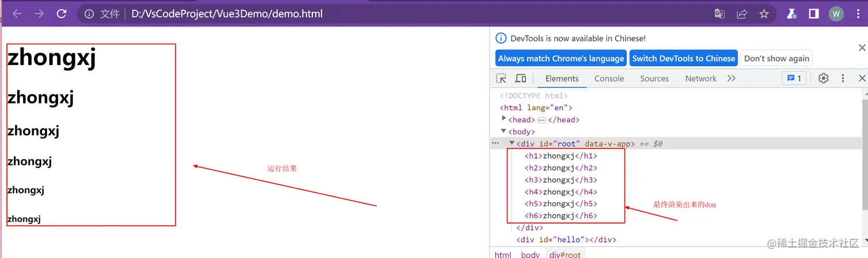This screenshot has width=868, height=258.
Task: Click the html breadcrumb
Action: point(503,254)
